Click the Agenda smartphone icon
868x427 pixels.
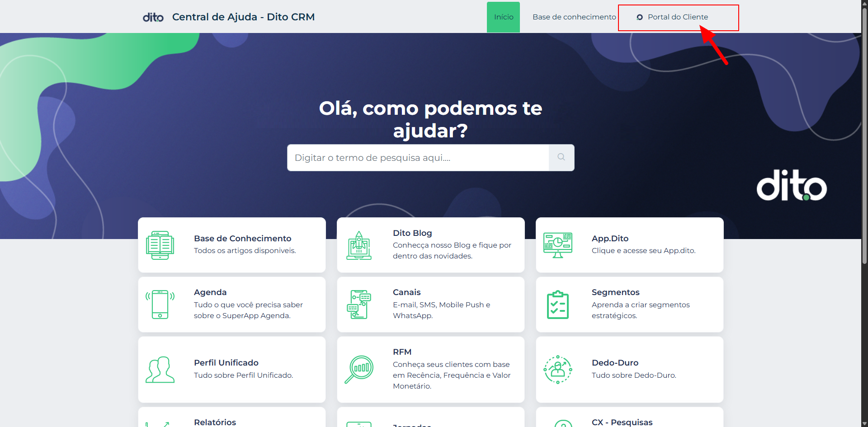tap(160, 305)
